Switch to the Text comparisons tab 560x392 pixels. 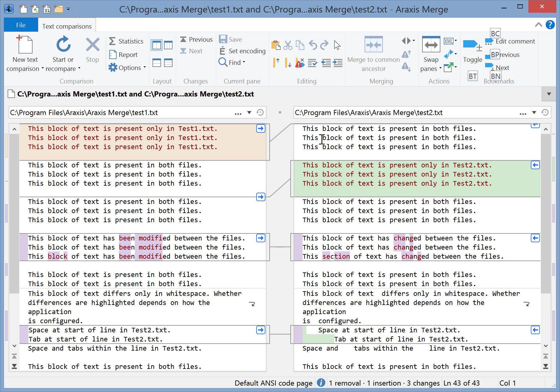67,26
